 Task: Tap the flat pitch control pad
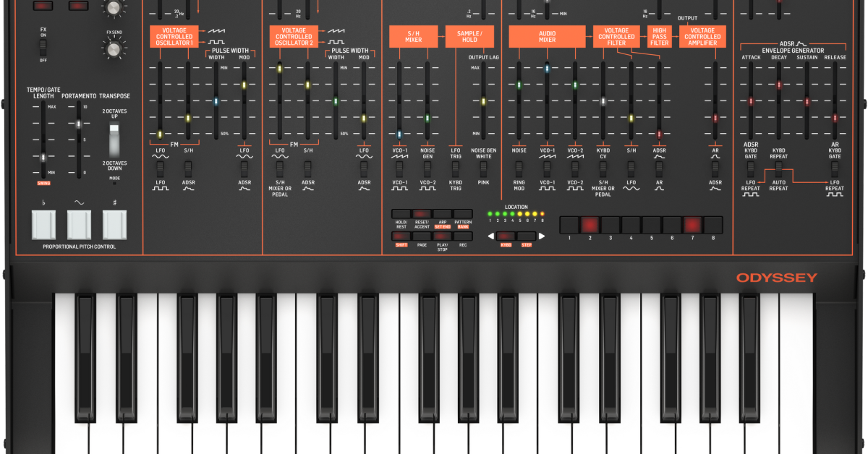43,225
